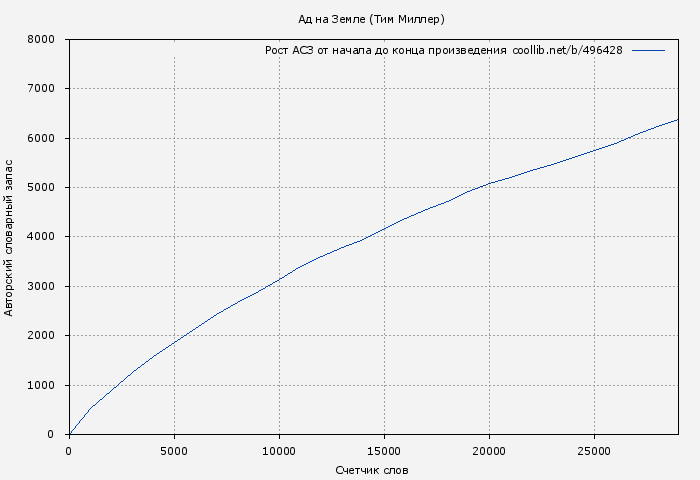Select the 20000 x-axis tick label
This screenshot has width=700, height=480.
489,451
